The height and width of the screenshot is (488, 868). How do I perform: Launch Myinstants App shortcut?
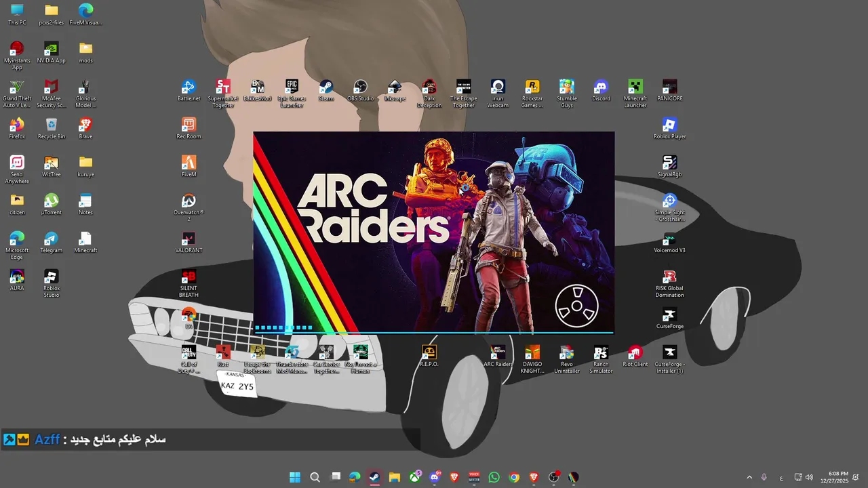pos(17,56)
